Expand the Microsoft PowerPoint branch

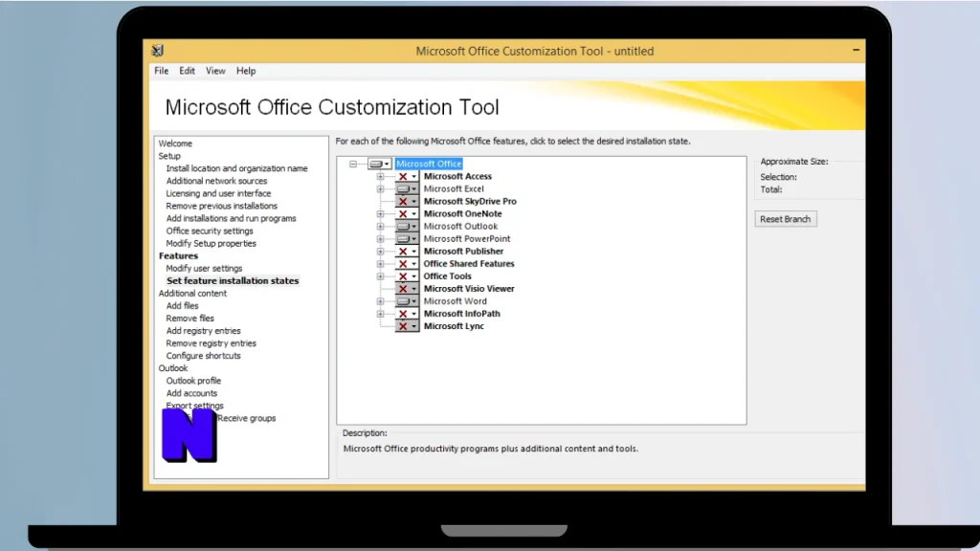coord(380,238)
